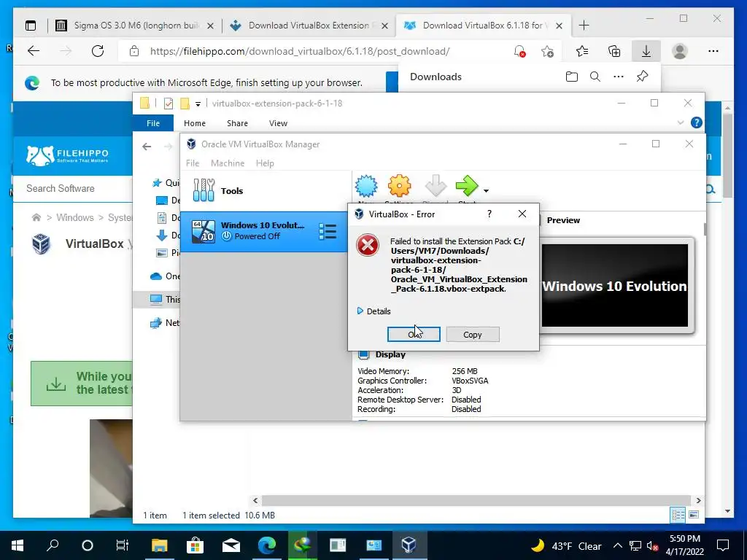Screen dimensions: 747x560
Task: Click the right arrow of the Explorer horizontal scrollbar
Action: (698, 500)
